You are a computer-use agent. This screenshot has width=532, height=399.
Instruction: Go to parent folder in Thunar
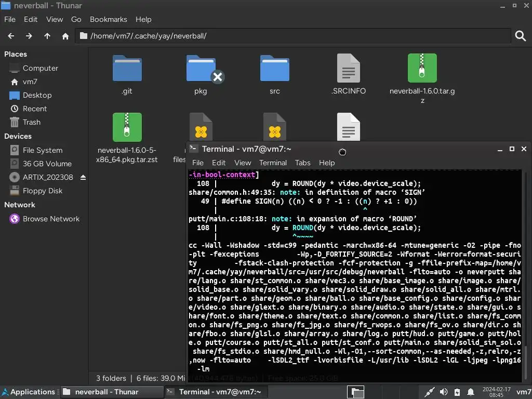(47, 36)
